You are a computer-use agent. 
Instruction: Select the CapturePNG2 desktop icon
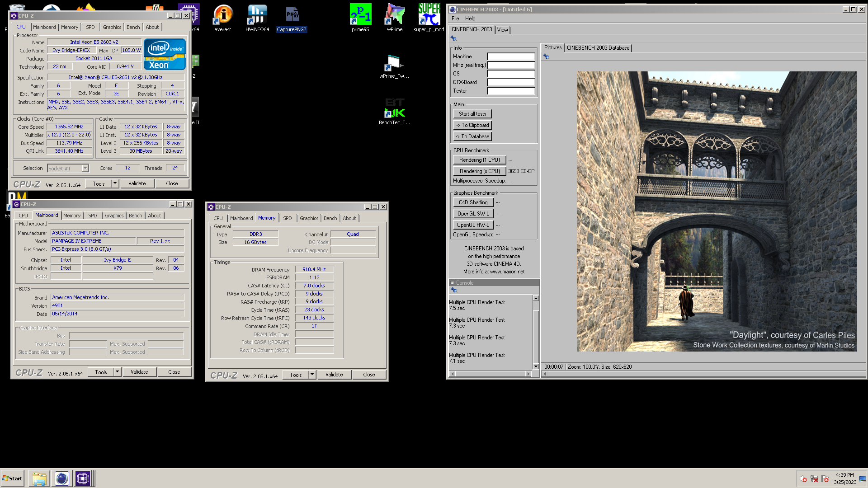pos(292,18)
